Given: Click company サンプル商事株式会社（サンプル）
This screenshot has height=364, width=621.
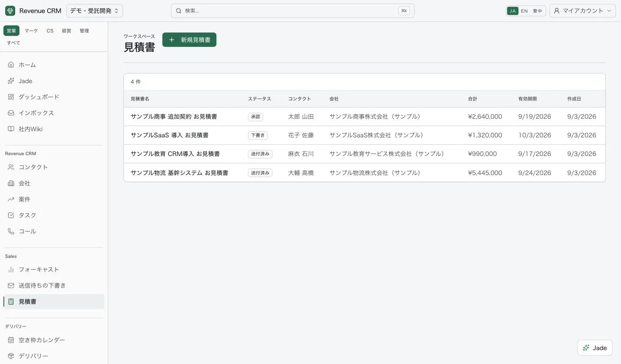Looking at the screenshot, I should click(376, 117).
